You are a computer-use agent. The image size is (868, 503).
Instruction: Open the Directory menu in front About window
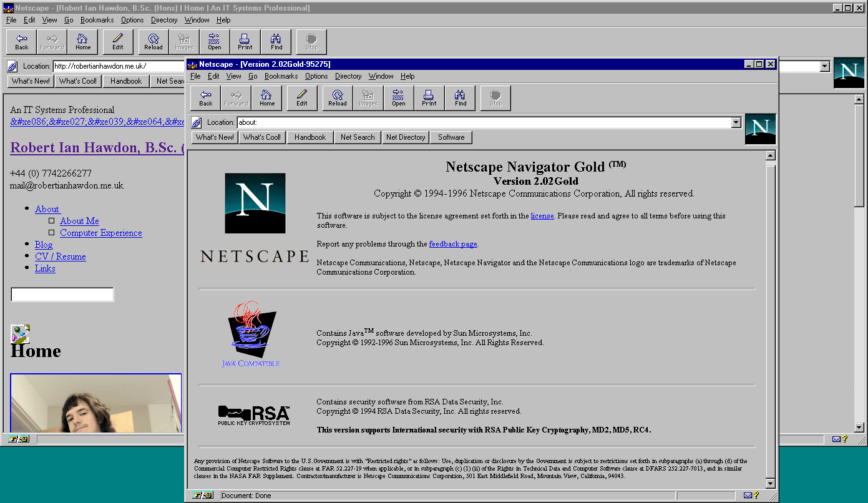coord(348,76)
